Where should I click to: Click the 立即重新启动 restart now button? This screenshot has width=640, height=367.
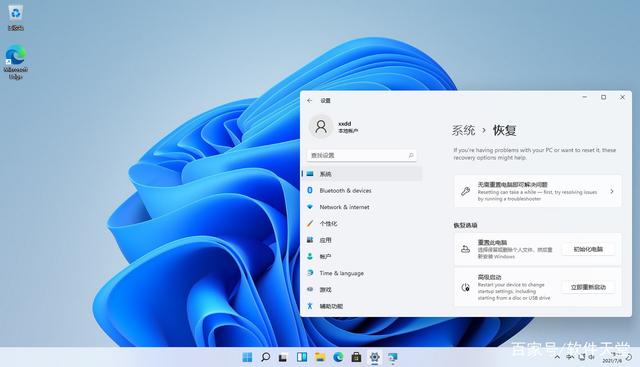click(588, 287)
